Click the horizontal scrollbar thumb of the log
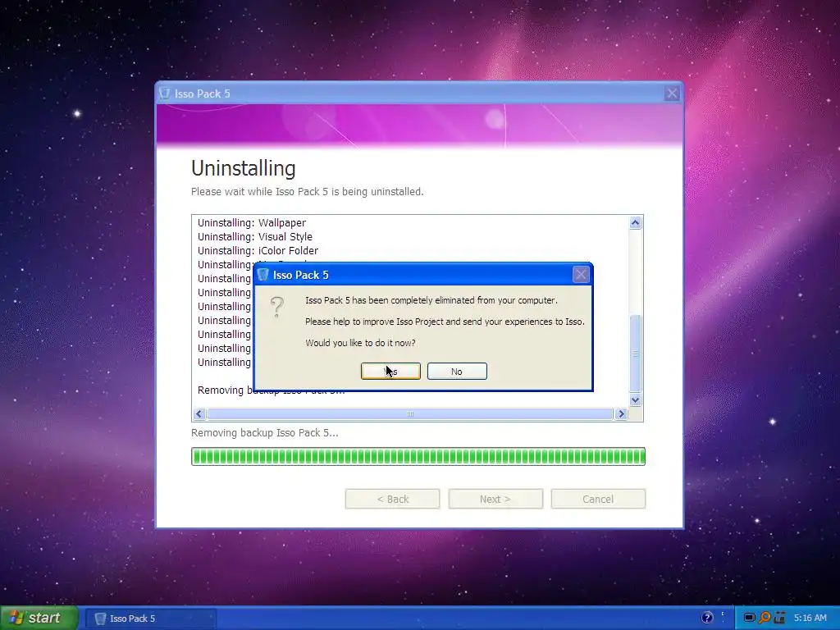 pyautogui.click(x=410, y=414)
